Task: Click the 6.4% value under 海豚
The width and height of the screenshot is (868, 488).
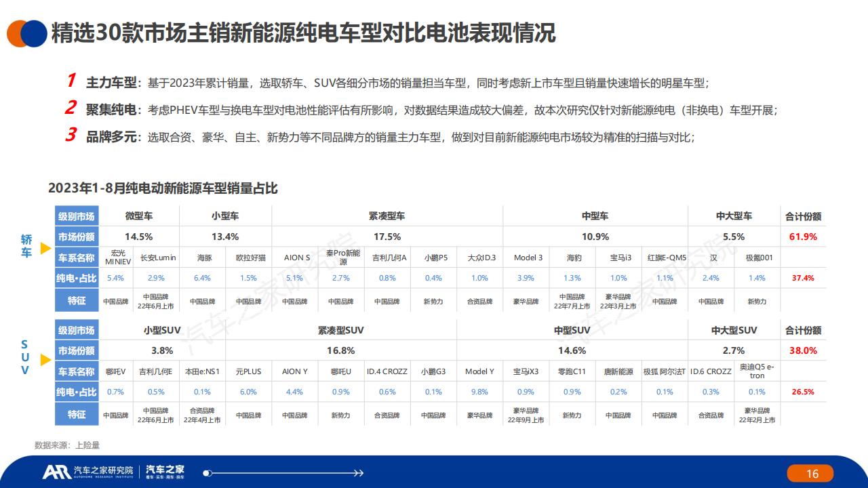Action: click(x=203, y=278)
